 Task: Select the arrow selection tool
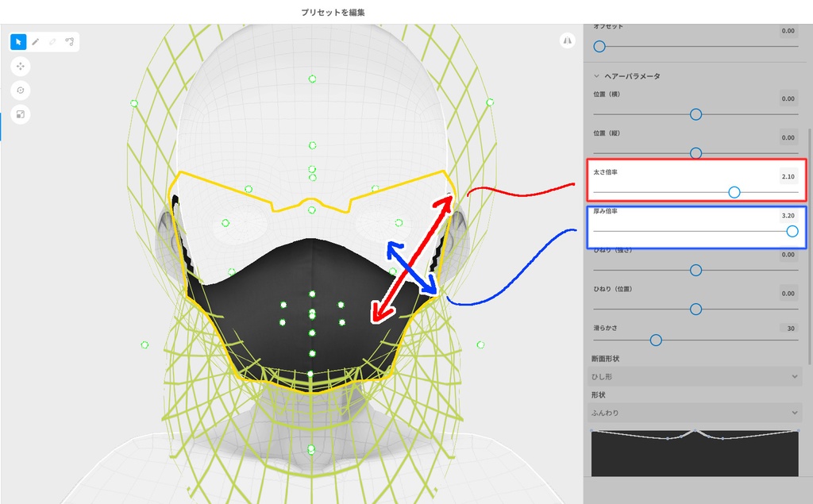18,42
